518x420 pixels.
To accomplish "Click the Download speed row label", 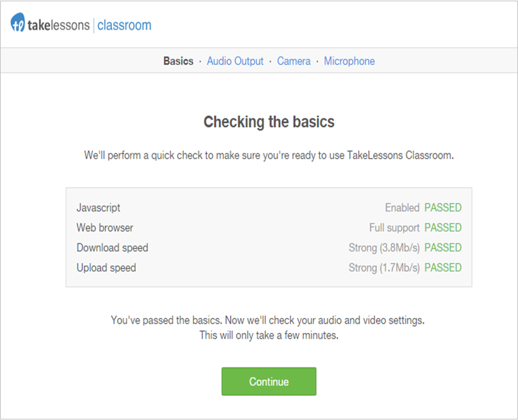I will (112, 248).
